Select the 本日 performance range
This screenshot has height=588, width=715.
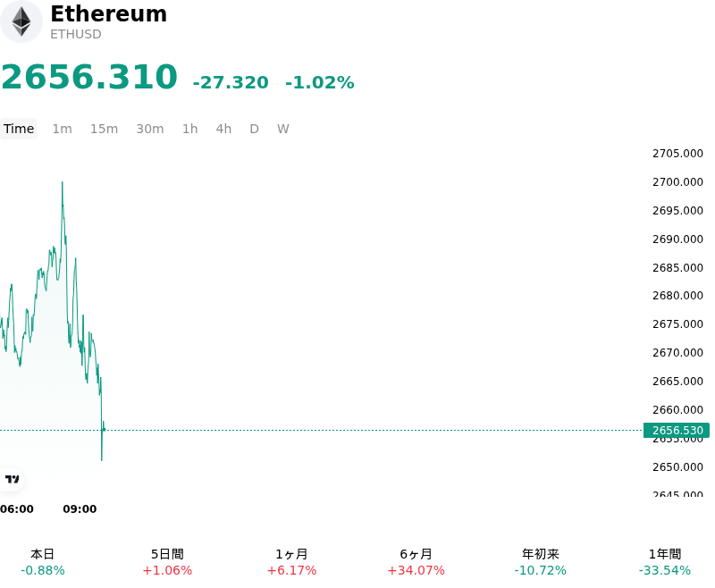[42, 562]
